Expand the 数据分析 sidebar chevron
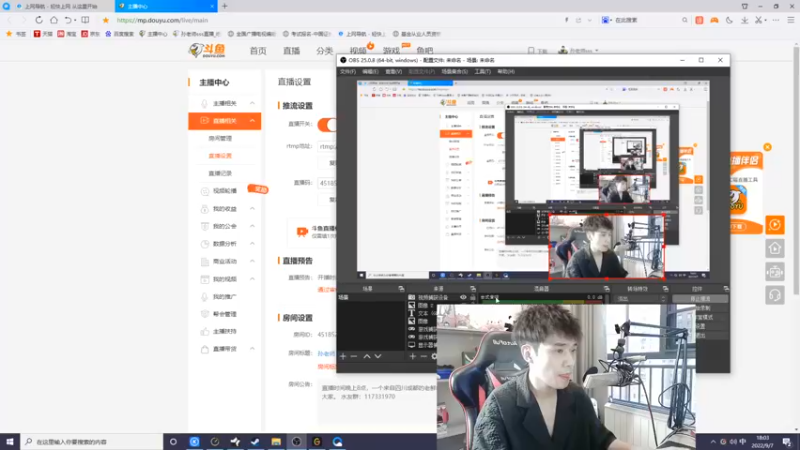 click(252, 243)
